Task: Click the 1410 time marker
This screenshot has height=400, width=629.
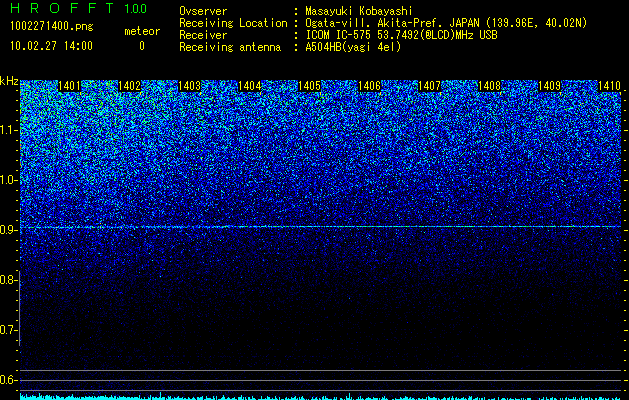Action: coord(609,86)
